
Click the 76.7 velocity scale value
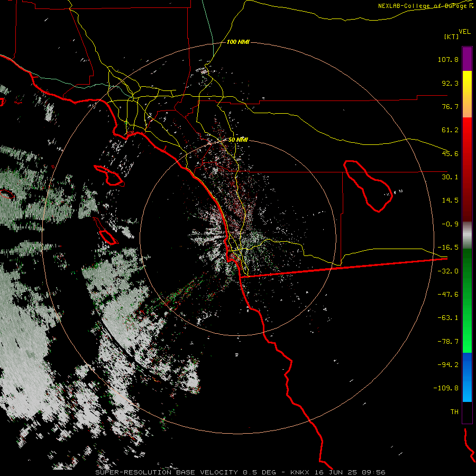pyautogui.click(x=450, y=106)
